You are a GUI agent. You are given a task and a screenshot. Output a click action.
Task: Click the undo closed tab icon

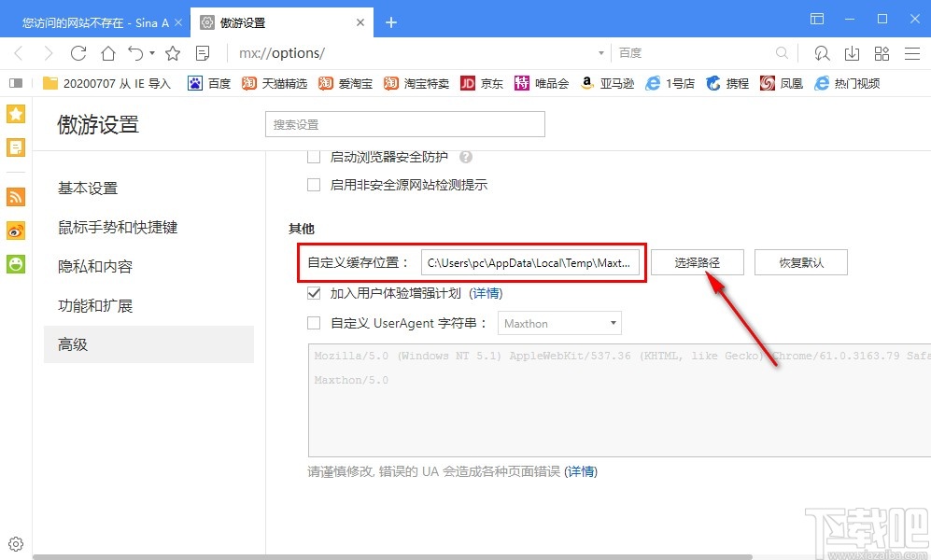pos(135,53)
